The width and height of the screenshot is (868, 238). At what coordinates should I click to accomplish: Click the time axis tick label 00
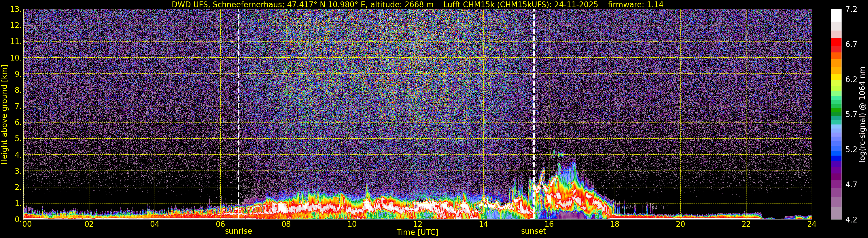point(27,224)
